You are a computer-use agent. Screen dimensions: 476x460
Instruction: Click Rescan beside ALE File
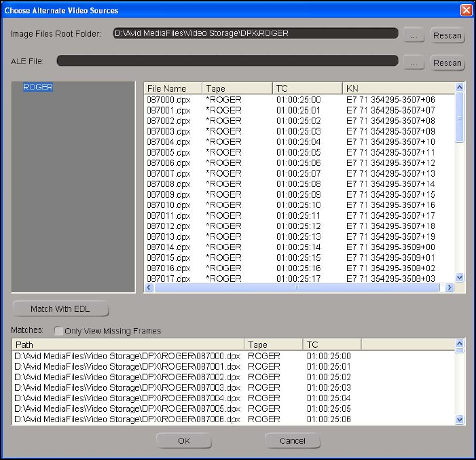pyautogui.click(x=447, y=63)
